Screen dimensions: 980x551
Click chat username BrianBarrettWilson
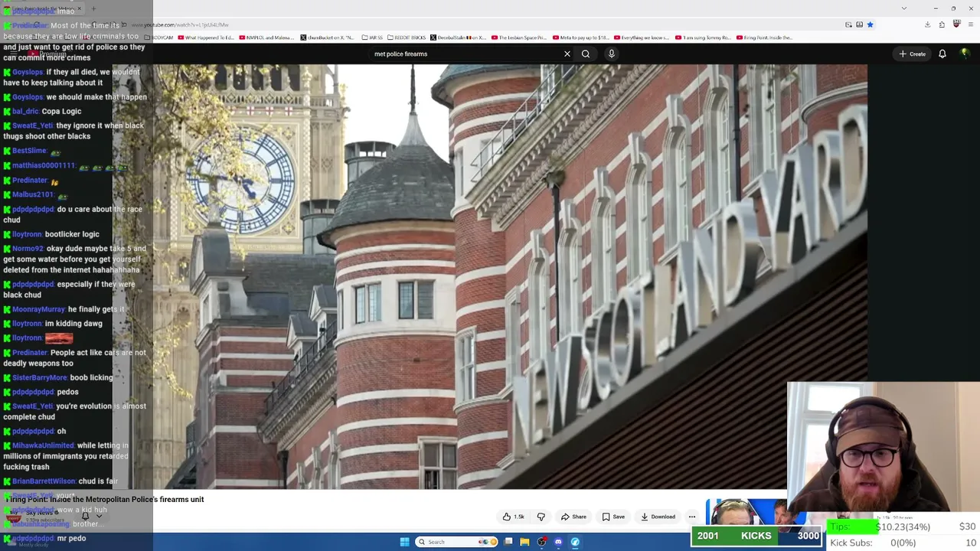44,481
